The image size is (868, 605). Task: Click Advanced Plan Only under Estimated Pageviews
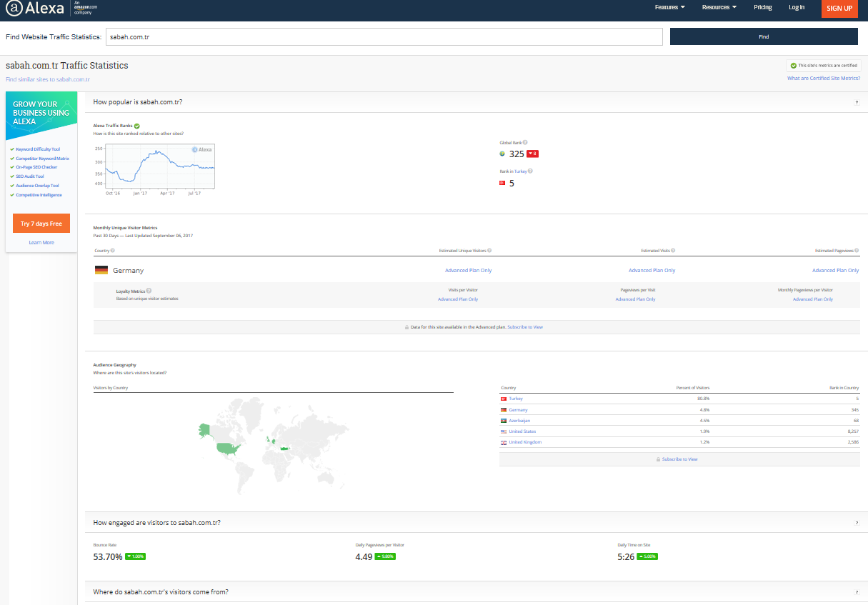pyautogui.click(x=835, y=271)
